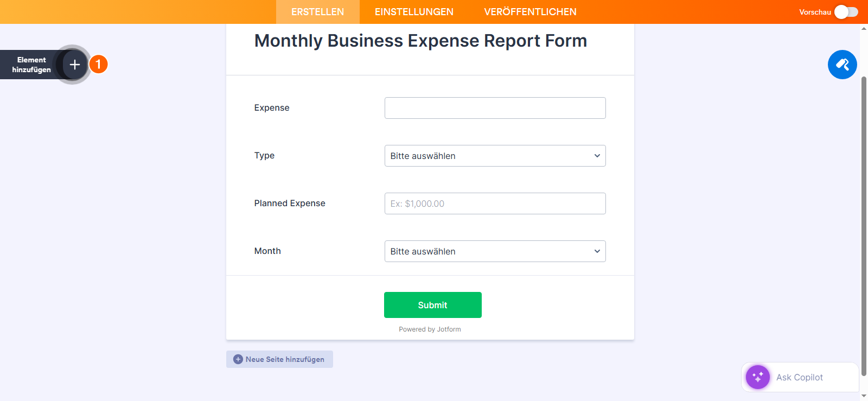Click the Expense text input field
The image size is (868, 401).
coord(495,108)
